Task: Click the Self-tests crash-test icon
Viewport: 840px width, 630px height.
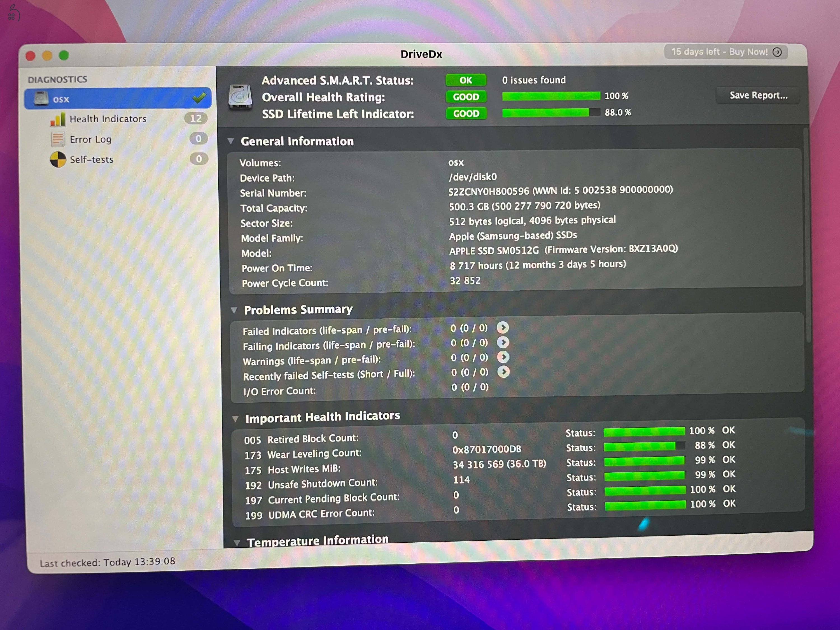Action: pos(58,160)
